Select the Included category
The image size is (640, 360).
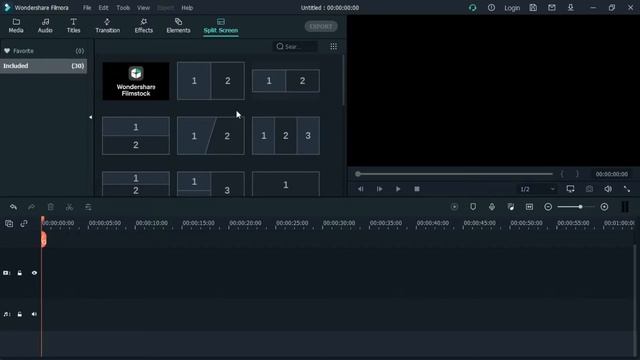[43, 66]
